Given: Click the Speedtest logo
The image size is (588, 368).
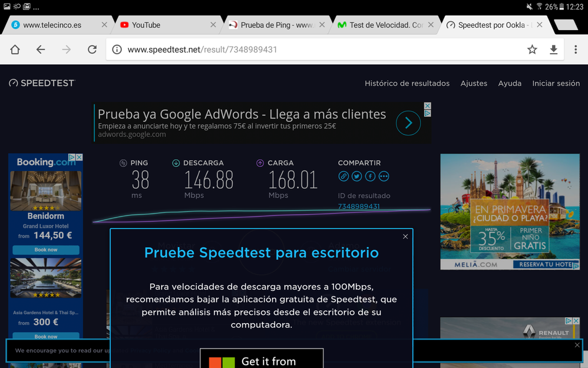Looking at the screenshot, I should pyautogui.click(x=41, y=83).
